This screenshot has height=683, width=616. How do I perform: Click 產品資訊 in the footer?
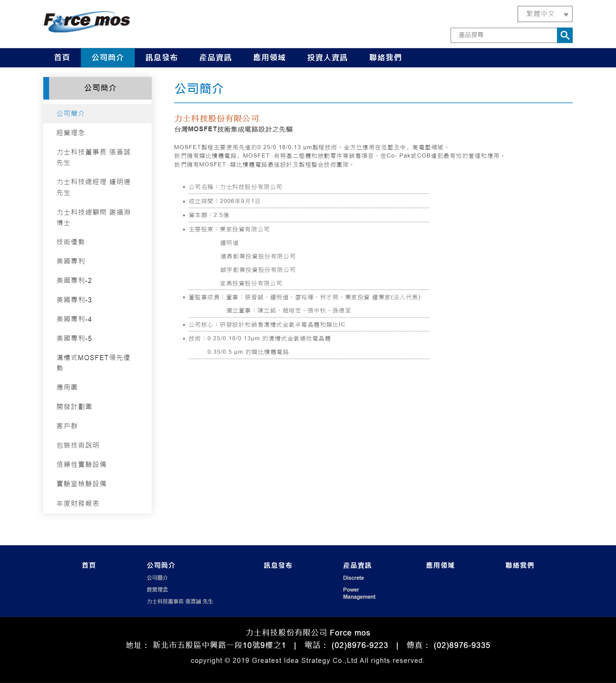coord(357,565)
